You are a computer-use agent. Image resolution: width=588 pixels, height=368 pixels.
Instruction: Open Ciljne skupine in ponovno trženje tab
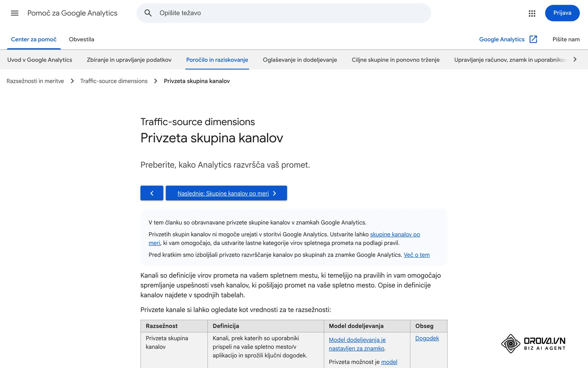(x=395, y=60)
